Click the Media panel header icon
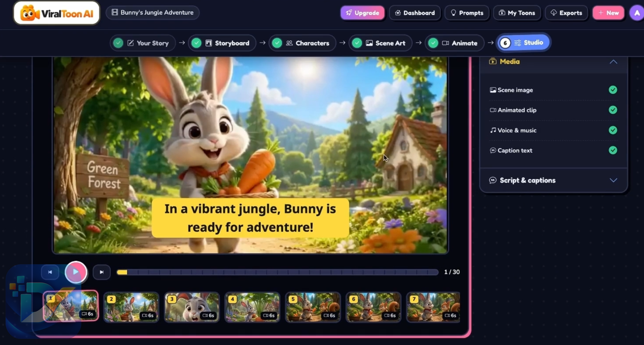 point(493,61)
